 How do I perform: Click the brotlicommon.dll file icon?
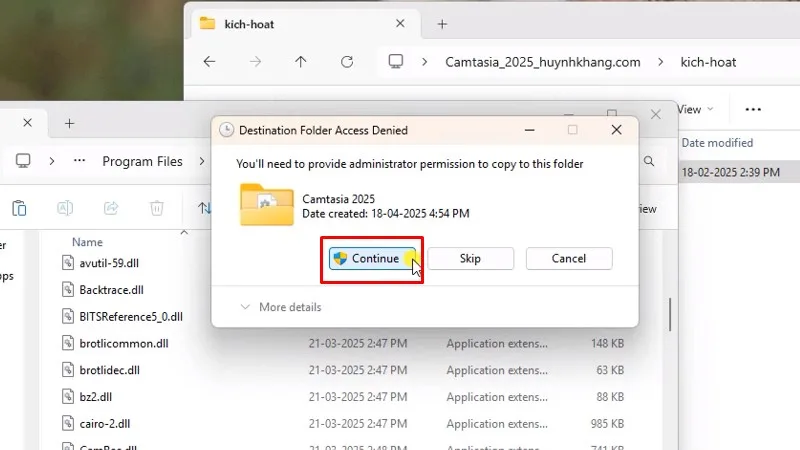[68, 343]
